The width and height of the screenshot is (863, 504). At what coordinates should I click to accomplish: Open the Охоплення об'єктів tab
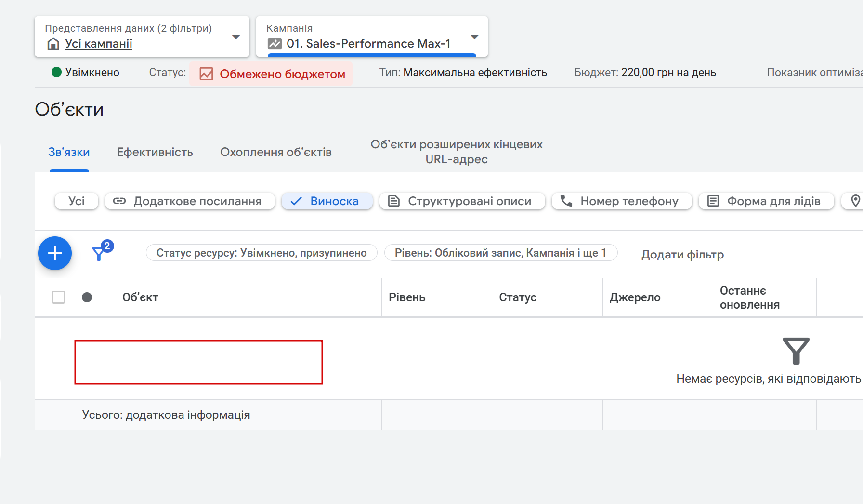(x=276, y=152)
